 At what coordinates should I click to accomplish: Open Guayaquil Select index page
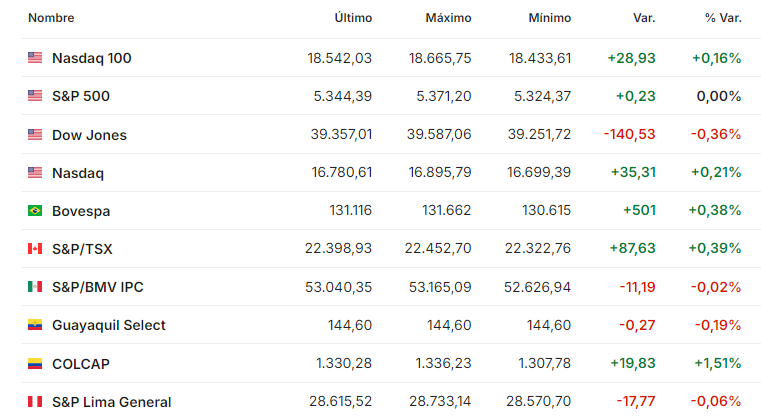click(109, 325)
